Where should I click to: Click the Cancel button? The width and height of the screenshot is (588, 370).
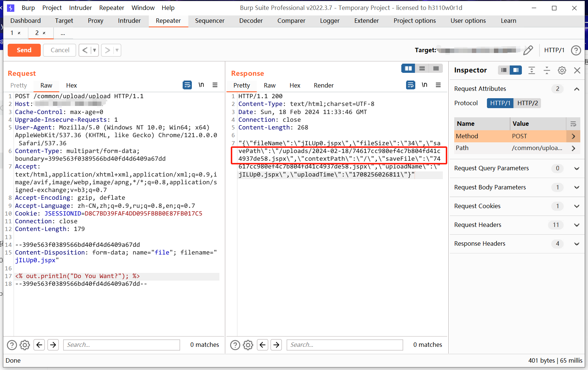point(60,50)
